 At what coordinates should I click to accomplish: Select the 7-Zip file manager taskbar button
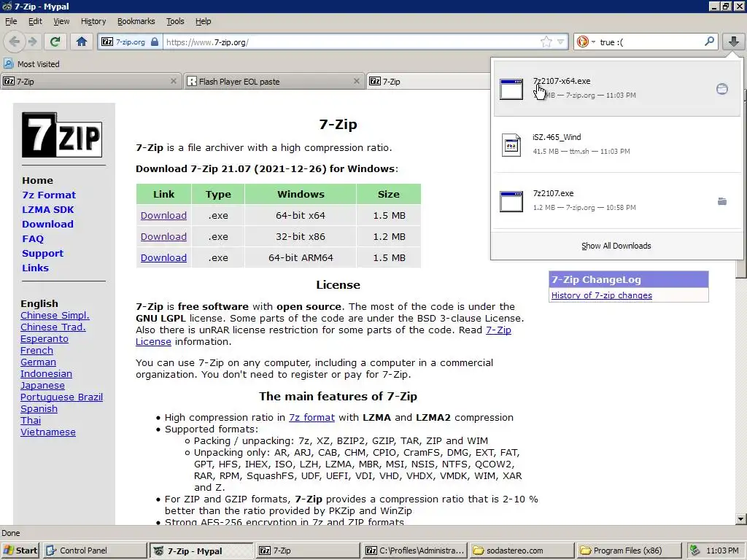[308, 551]
